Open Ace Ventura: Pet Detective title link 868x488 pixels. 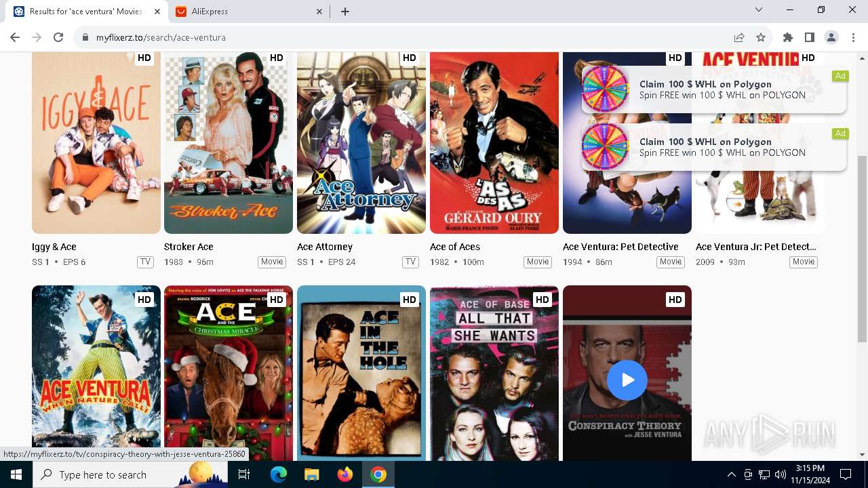click(x=620, y=247)
